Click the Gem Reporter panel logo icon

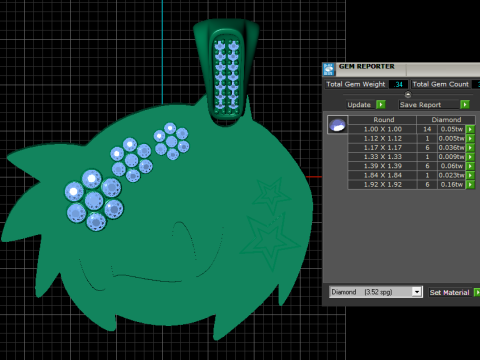tap(329, 69)
